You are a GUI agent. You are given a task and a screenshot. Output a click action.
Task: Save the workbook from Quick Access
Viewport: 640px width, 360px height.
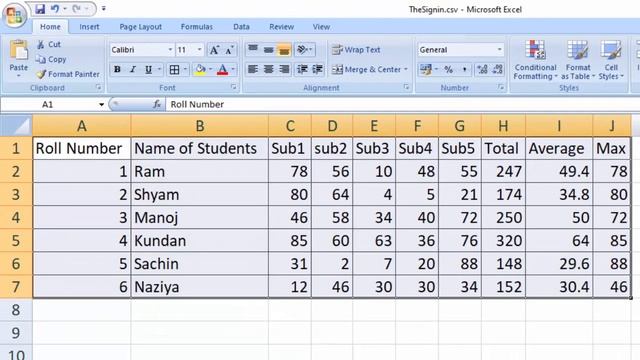[40, 9]
